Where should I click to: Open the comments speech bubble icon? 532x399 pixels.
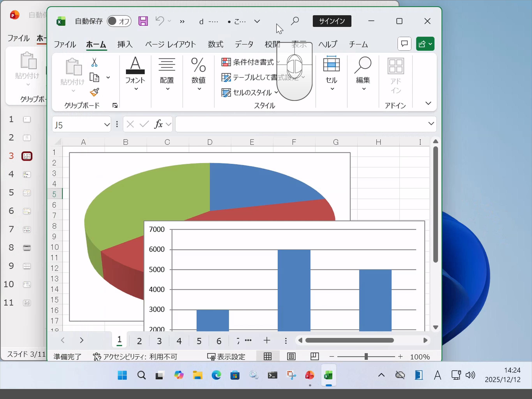tap(404, 44)
